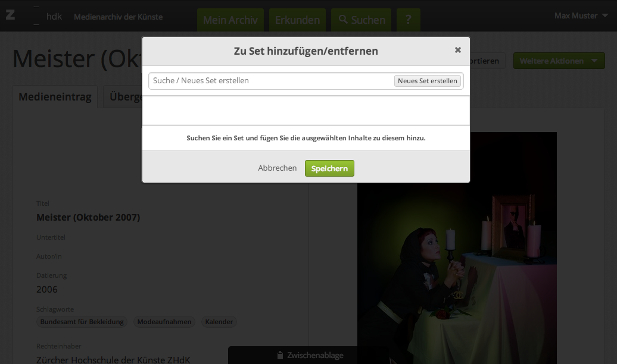Click the Medienarchiv der Künste header title
This screenshot has width=617, height=364.
coord(118,16)
